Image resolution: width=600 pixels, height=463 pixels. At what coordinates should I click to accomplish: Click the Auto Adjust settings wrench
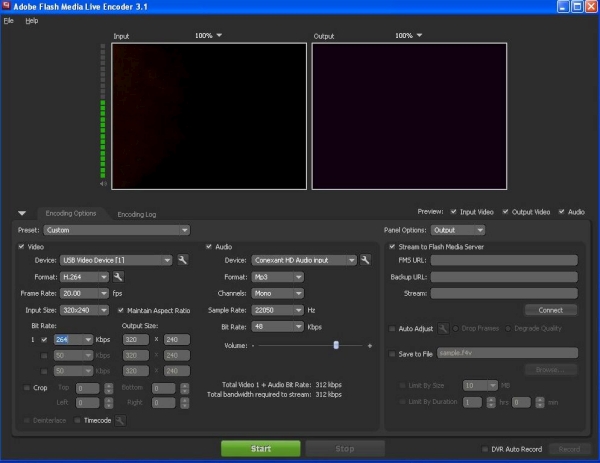click(x=442, y=328)
